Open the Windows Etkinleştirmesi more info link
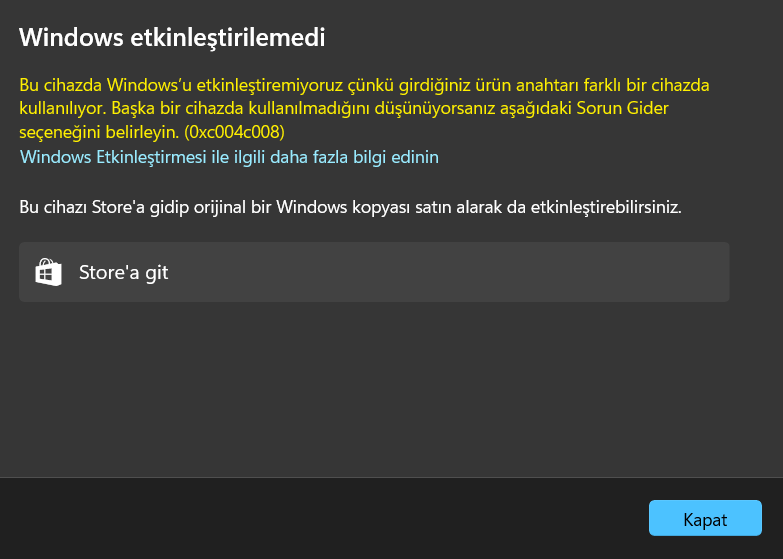 tap(229, 157)
